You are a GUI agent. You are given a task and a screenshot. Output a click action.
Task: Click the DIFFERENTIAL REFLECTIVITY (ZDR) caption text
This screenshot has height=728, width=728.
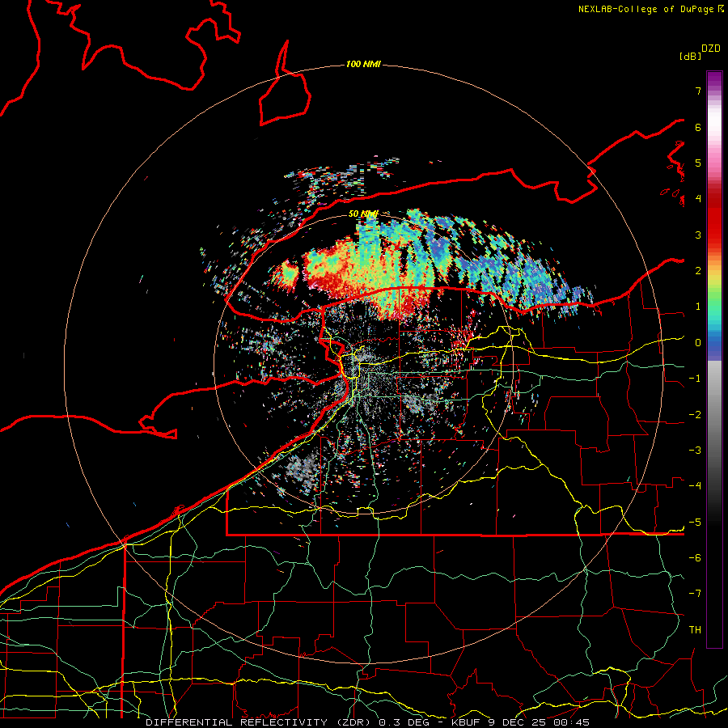pyautogui.click(x=260, y=722)
